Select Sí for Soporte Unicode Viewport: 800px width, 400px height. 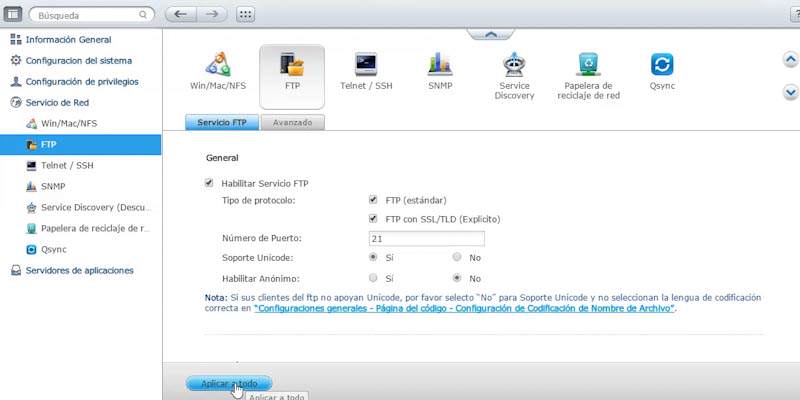coord(373,257)
